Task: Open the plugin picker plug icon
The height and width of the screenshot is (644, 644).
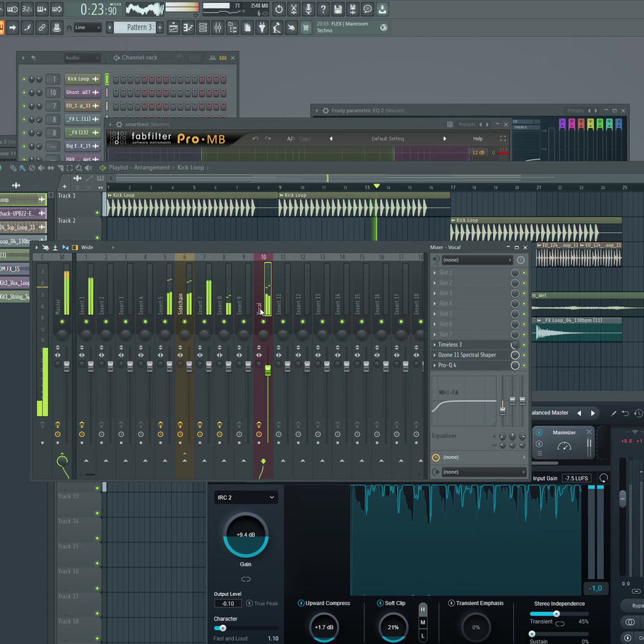Action: pyautogui.click(x=262, y=28)
